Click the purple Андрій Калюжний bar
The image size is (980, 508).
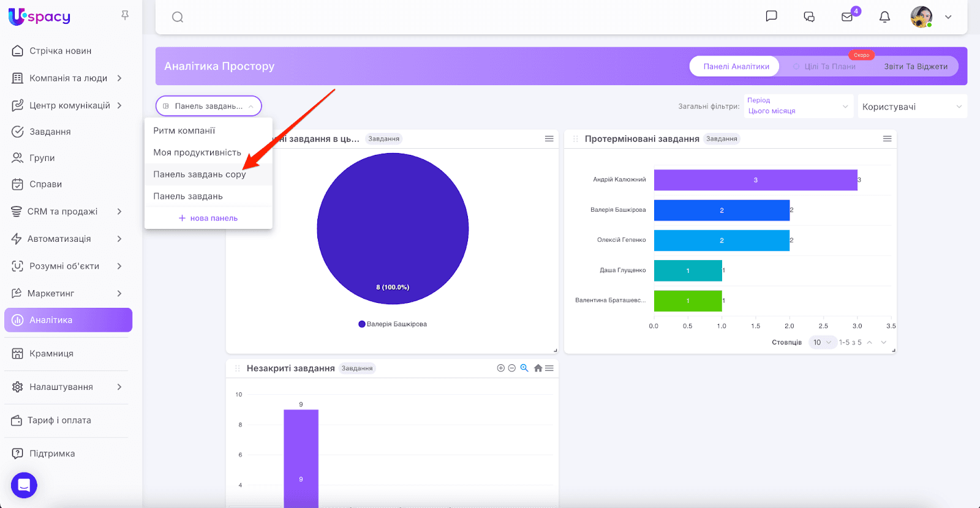click(755, 180)
